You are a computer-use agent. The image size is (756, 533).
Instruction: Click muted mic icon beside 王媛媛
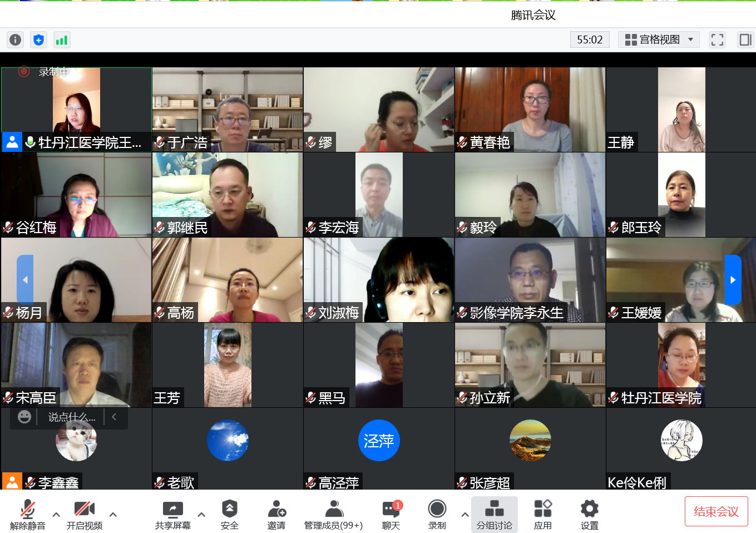(614, 313)
